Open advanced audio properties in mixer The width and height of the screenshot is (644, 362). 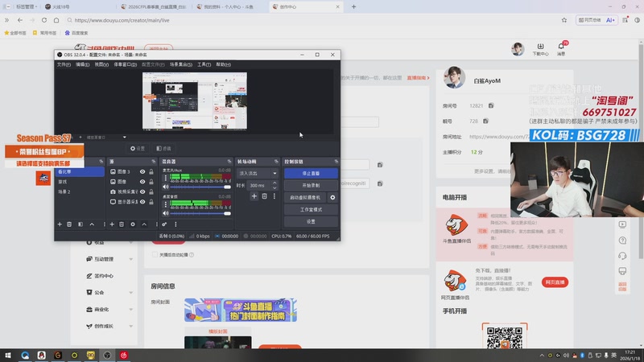click(x=164, y=224)
